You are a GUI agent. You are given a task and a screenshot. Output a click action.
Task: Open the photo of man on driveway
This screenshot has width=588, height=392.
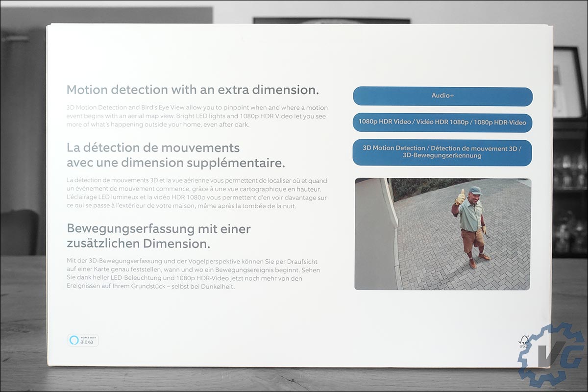coord(442,234)
